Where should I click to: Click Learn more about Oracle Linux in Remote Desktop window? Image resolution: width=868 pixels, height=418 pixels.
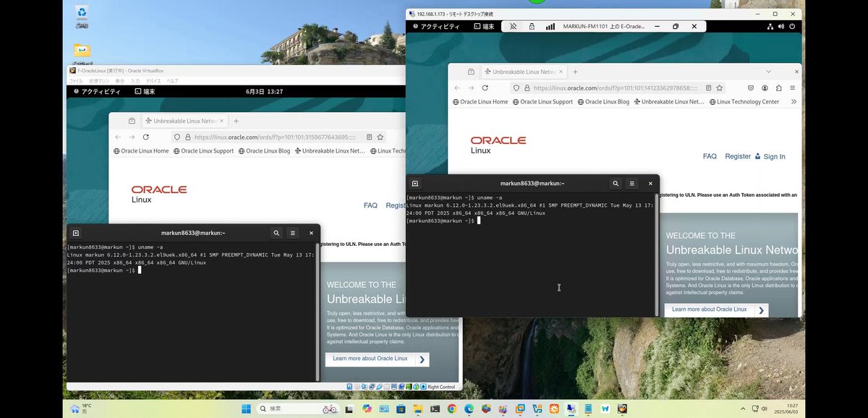(717, 310)
